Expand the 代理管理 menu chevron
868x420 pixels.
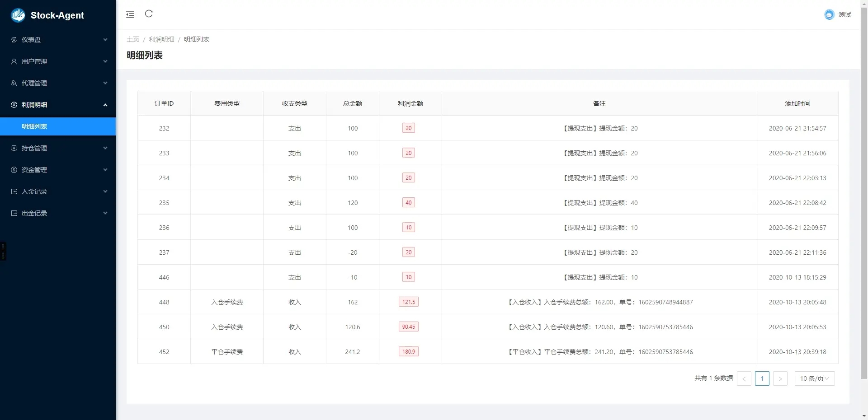(105, 83)
